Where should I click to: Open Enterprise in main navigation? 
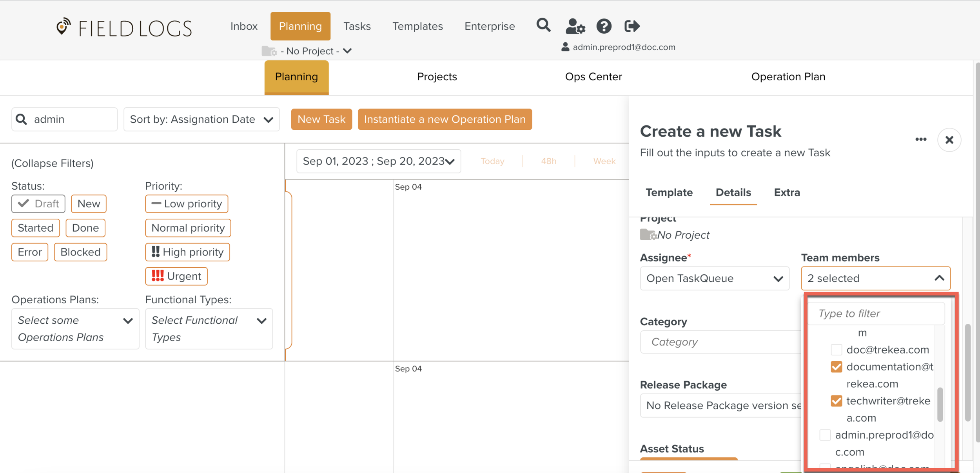click(490, 26)
